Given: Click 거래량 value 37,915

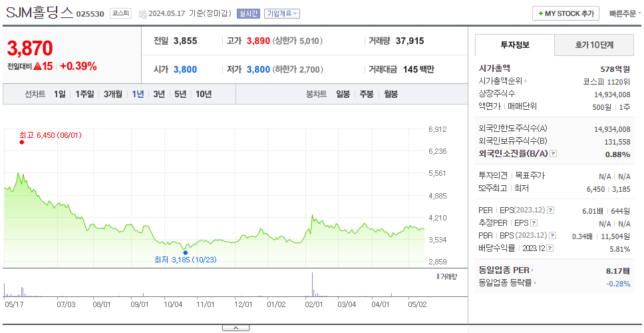Looking at the screenshot, I should [410, 41].
